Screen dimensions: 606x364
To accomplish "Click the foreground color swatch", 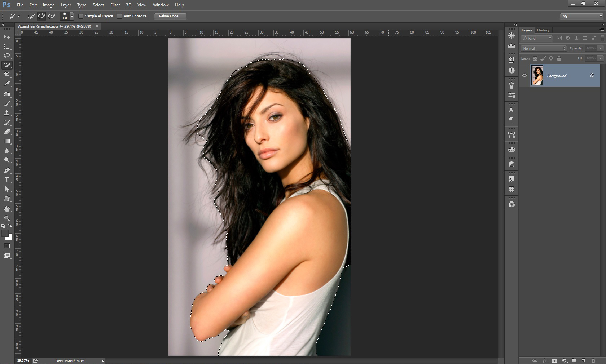I will [5, 233].
